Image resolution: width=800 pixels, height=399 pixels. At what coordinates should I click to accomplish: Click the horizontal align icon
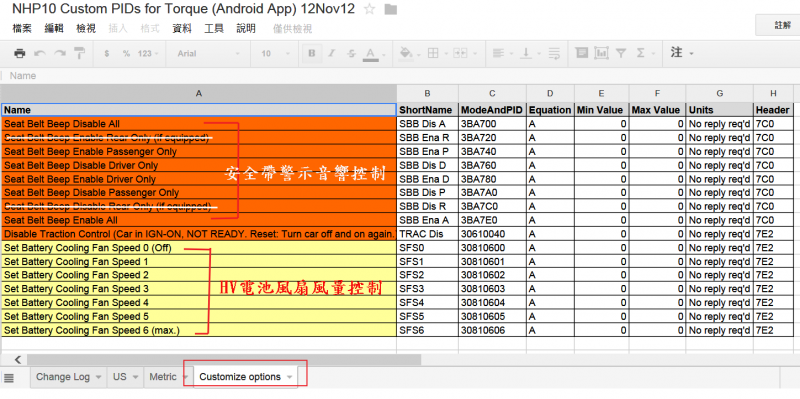point(498,53)
